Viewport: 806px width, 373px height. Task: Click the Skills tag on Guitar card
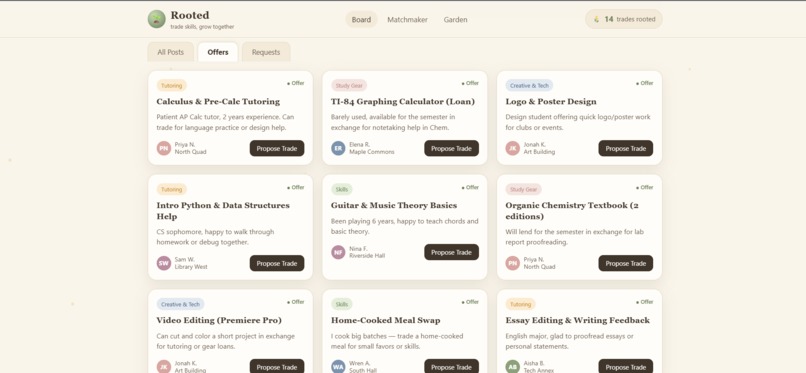click(x=342, y=190)
